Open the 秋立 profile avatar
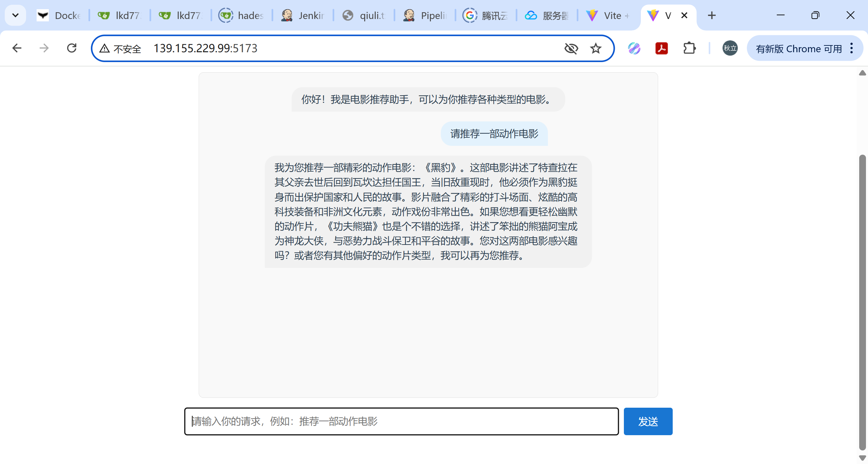The height and width of the screenshot is (464, 868). [730, 48]
